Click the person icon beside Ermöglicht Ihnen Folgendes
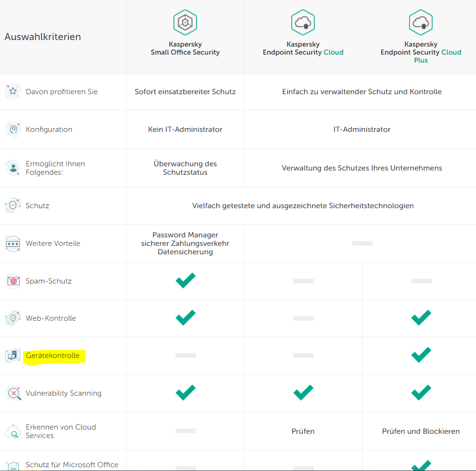The image size is (476, 471). (13, 168)
